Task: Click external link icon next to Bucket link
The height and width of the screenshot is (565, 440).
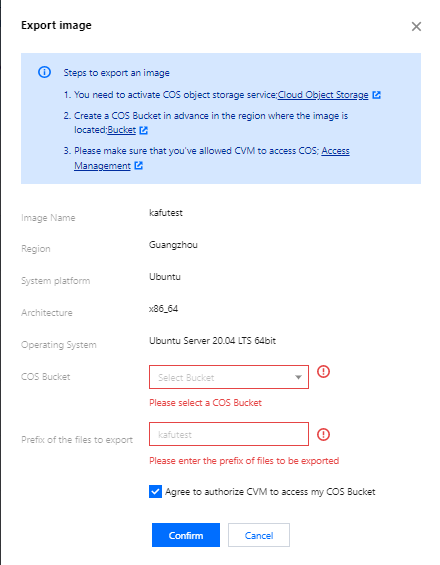Action: [143, 130]
